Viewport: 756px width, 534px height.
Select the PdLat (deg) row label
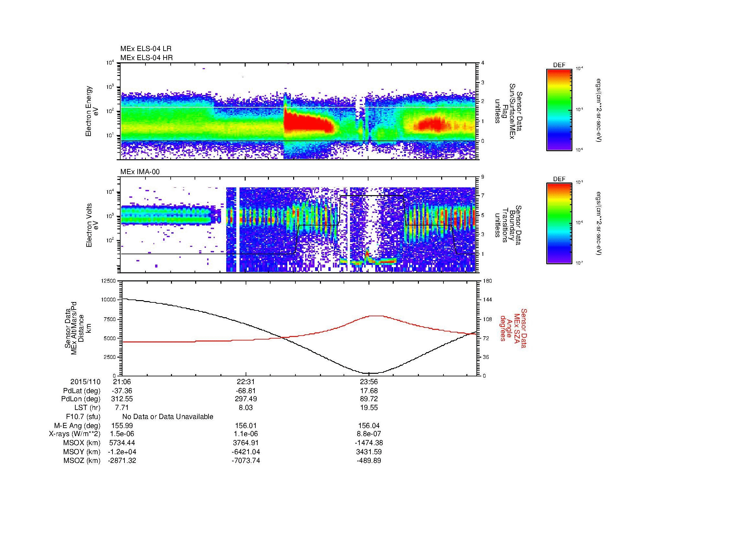pyautogui.click(x=82, y=391)
